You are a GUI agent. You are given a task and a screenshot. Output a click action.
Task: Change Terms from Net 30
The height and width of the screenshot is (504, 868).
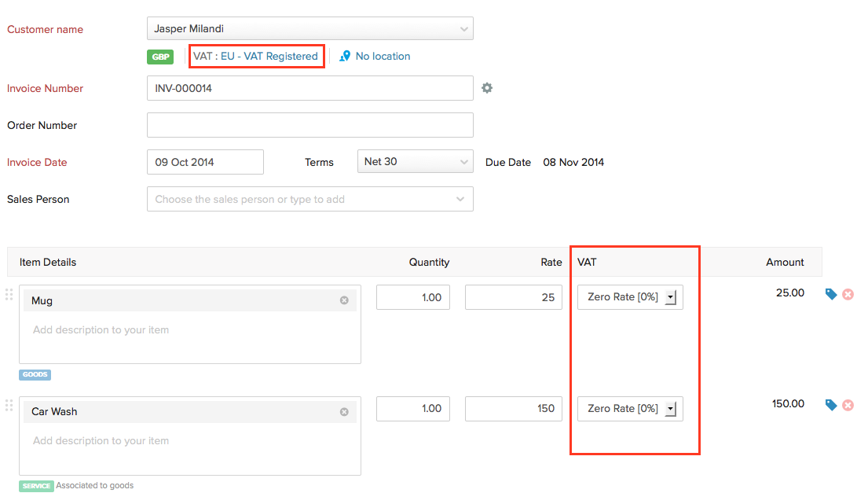pos(415,161)
